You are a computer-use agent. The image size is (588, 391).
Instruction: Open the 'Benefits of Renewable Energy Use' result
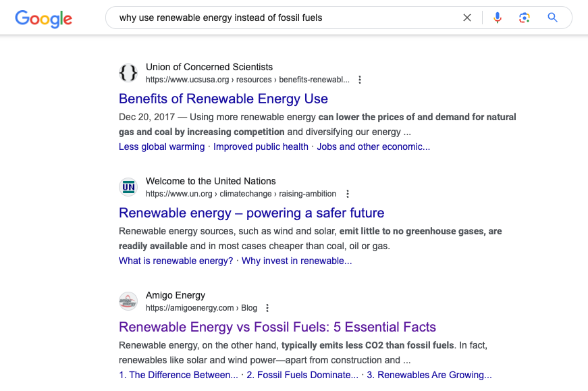(x=223, y=99)
